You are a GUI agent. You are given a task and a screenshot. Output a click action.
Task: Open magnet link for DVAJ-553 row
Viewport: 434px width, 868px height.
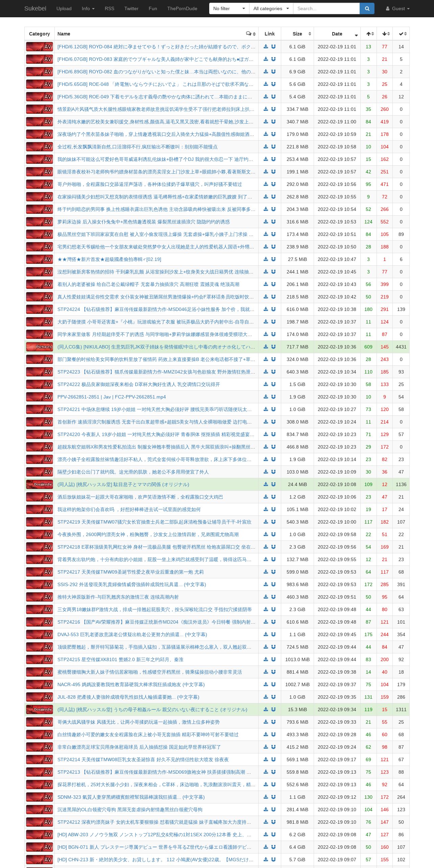[273, 634]
